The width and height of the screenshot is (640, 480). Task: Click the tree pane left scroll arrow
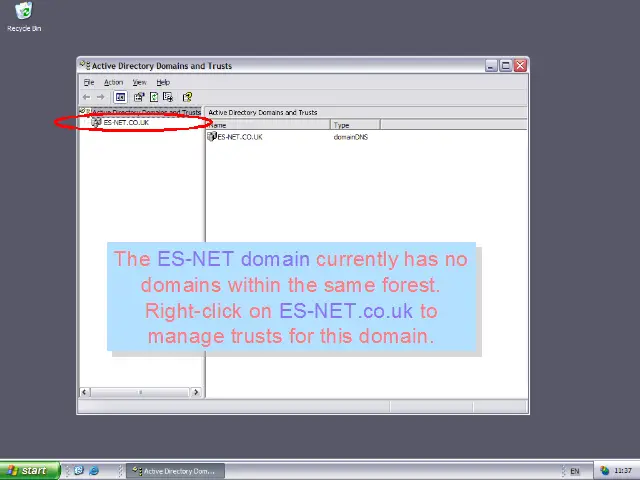84,392
